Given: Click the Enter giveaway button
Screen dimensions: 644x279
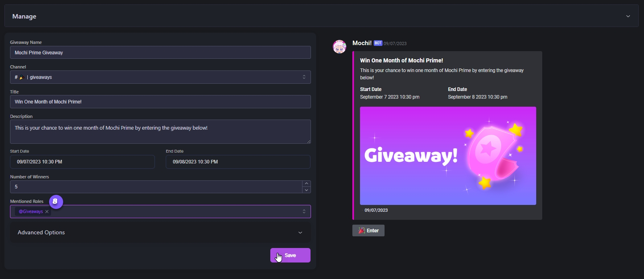Looking at the screenshot, I should pos(368,231).
